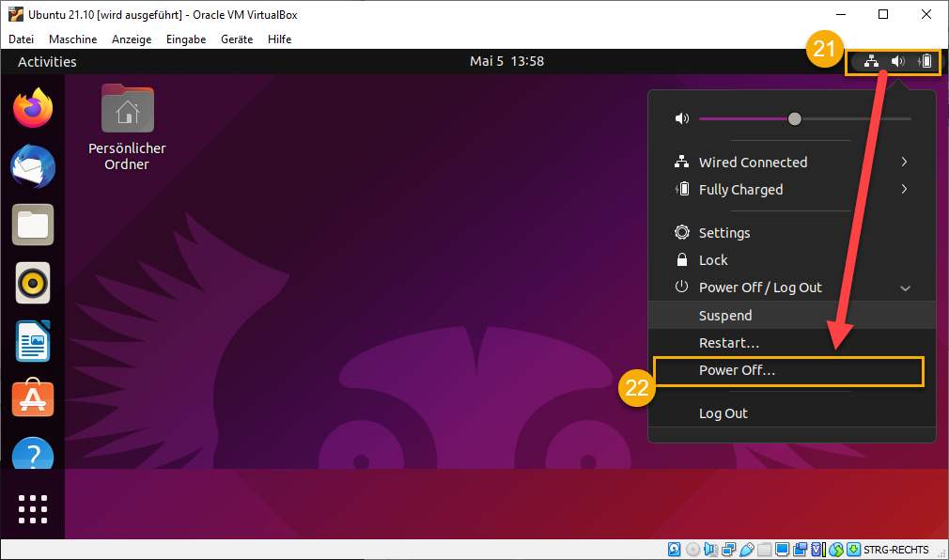Open the Datei menu
The image size is (949, 560).
coord(22,39)
